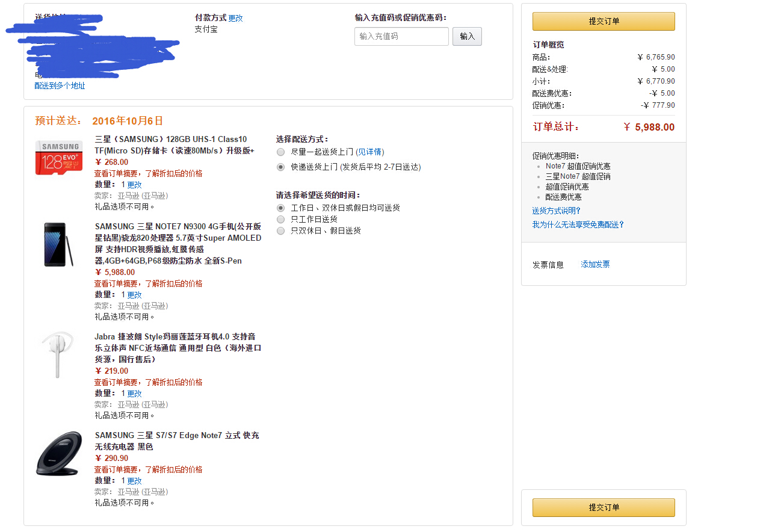Choose 只工作日送货 delivery time

pos(280,220)
